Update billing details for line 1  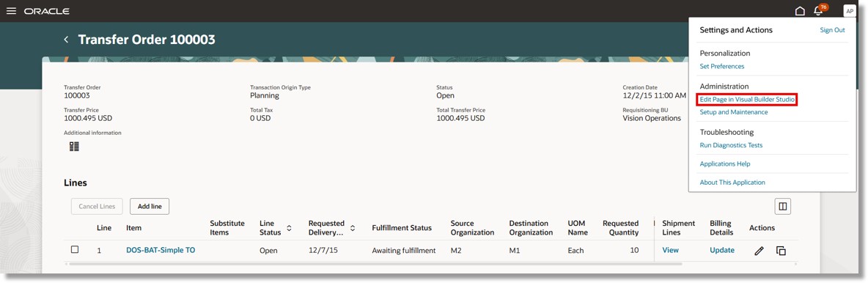(722, 250)
